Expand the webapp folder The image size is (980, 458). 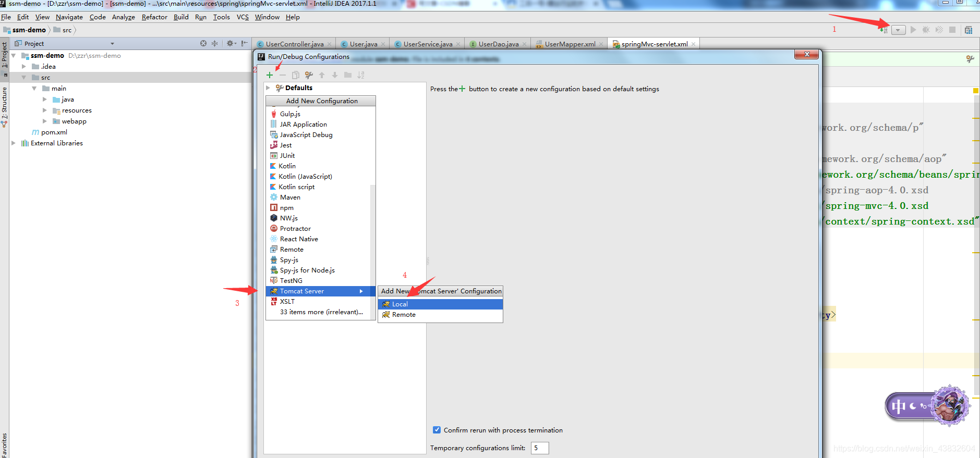[45, 121]
